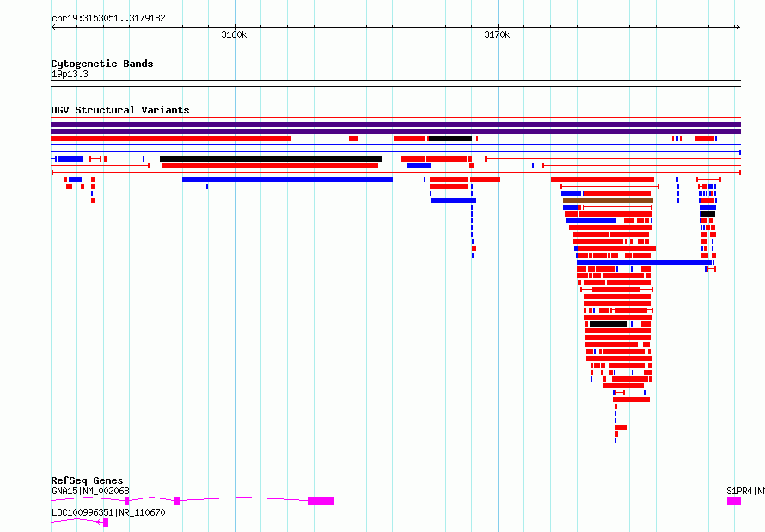
Task: Click the LOC100996351 magenta exon box
Action: pyautogui.click(x=106, y=523)
